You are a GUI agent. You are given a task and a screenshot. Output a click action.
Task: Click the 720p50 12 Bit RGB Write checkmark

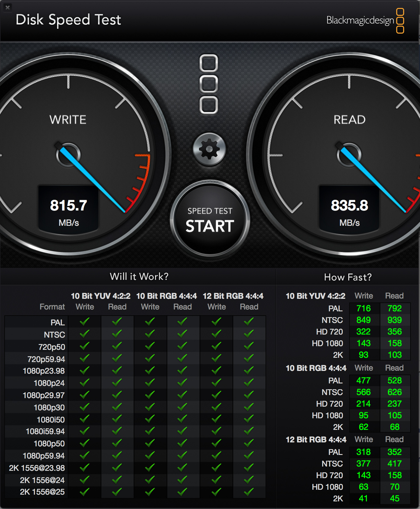[x=216, y=346]
